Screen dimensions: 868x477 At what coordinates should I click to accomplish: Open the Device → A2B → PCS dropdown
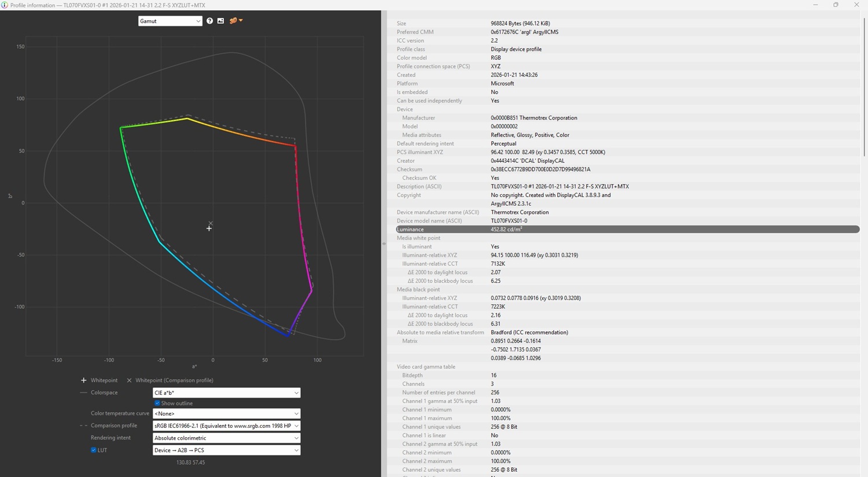[226, 450]
